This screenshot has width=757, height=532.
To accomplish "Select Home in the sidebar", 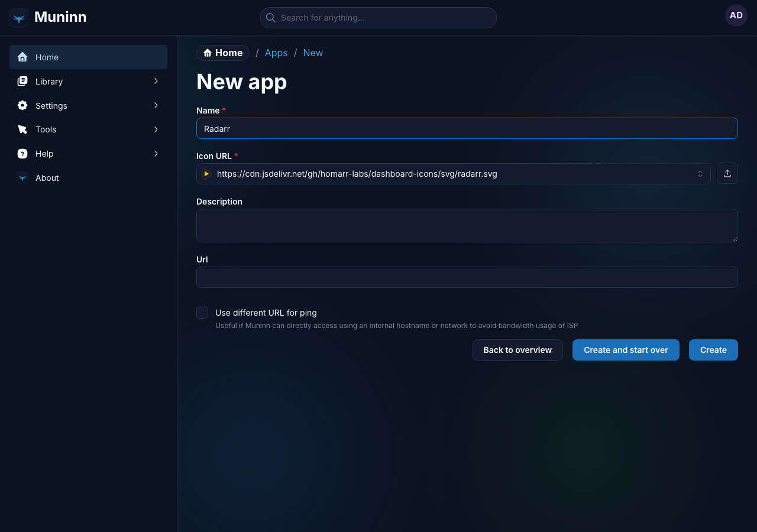I will coord(88,57).
